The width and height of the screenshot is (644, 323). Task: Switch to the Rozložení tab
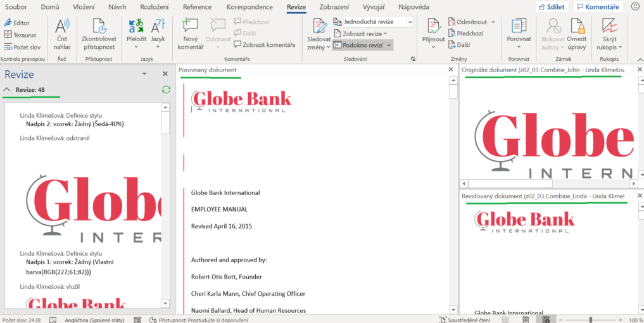click(155, 7)
